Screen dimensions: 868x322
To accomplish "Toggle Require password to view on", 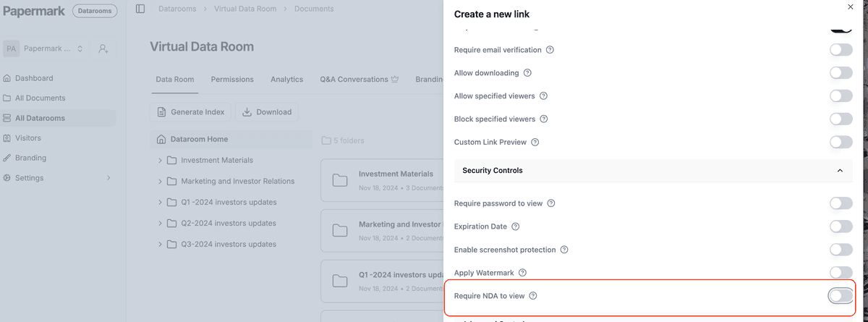I will (x=841, y=203).
